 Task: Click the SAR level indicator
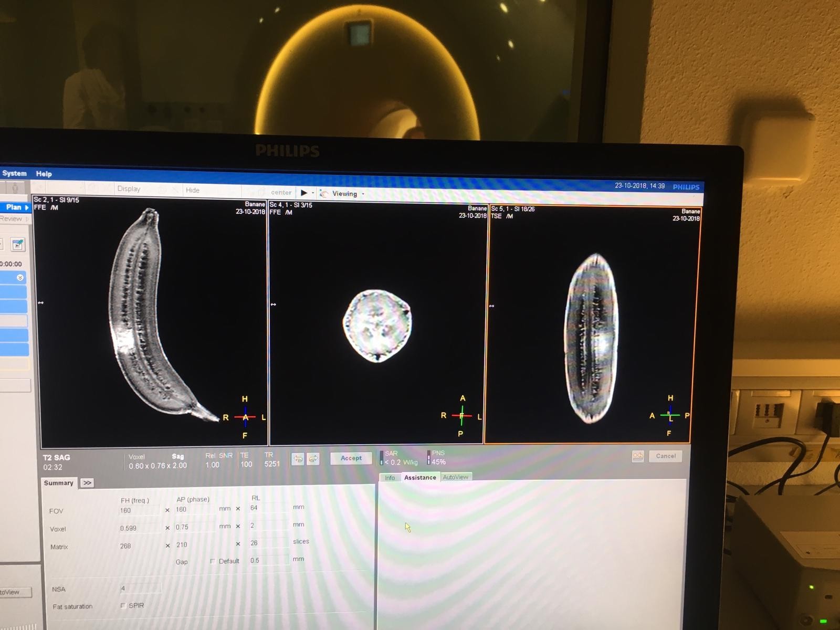coord(399,458)
